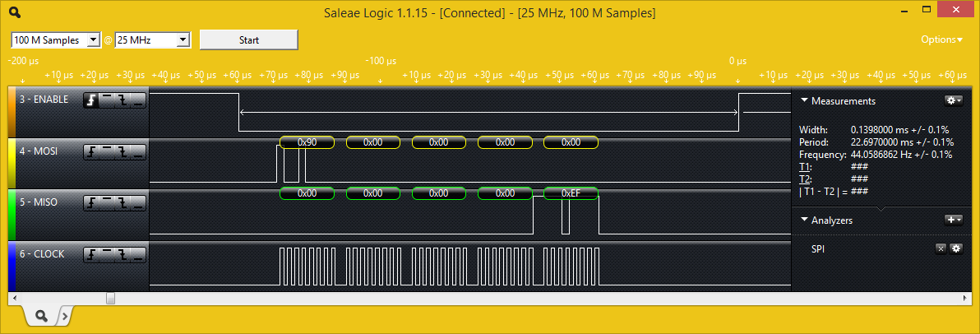The width and height of the screenshot is (980, 334).
Task: Select the 0xEF MISO decoded byte
Action: pos(571,193)
